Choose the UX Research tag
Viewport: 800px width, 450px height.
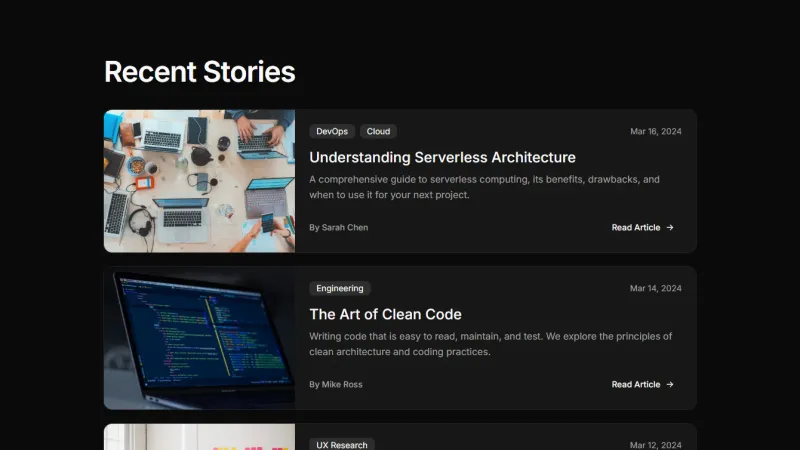(341, 444)
